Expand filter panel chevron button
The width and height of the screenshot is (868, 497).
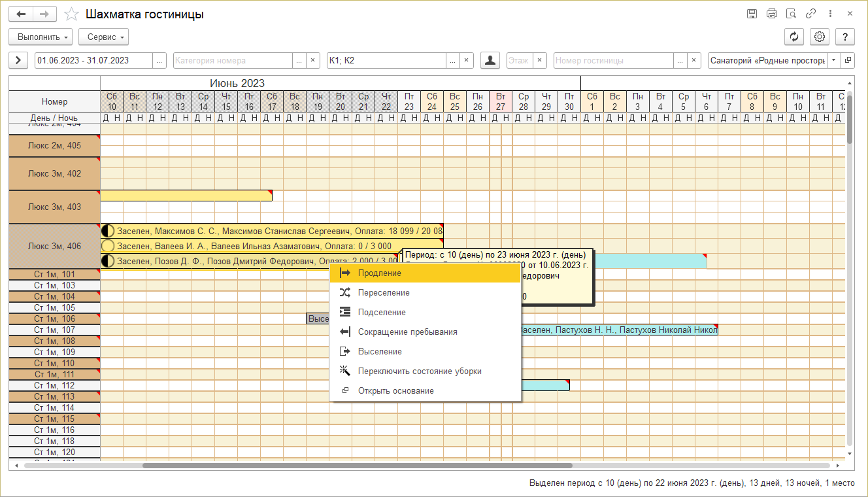[18, 60]
